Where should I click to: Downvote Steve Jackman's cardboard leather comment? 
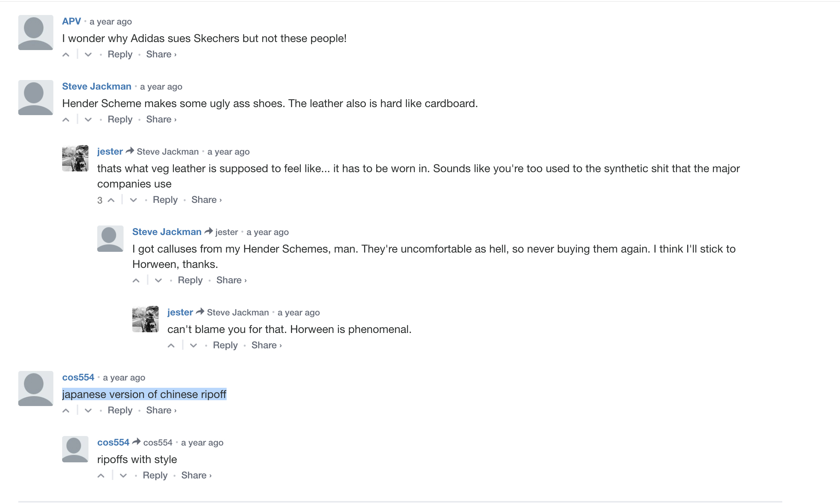point(88,120)
